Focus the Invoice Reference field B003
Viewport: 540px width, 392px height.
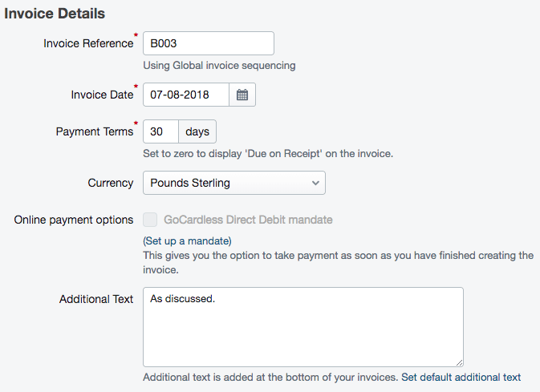pyautogui.click(x=209, y=43)
